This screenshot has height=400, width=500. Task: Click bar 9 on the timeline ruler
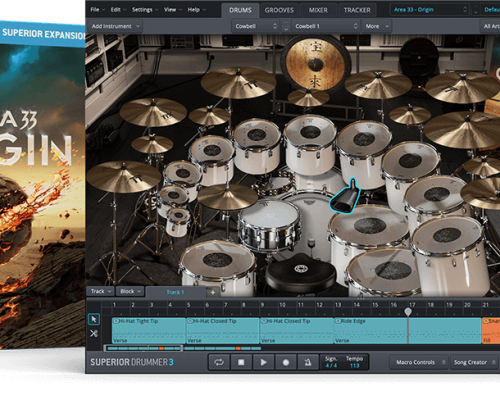coord(263,305)
